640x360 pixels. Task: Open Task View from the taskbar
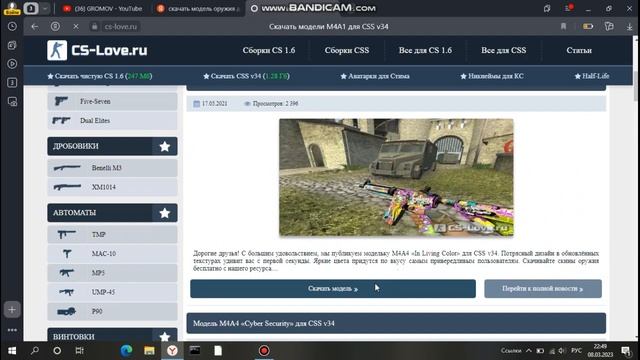click(x=79, y=351)
